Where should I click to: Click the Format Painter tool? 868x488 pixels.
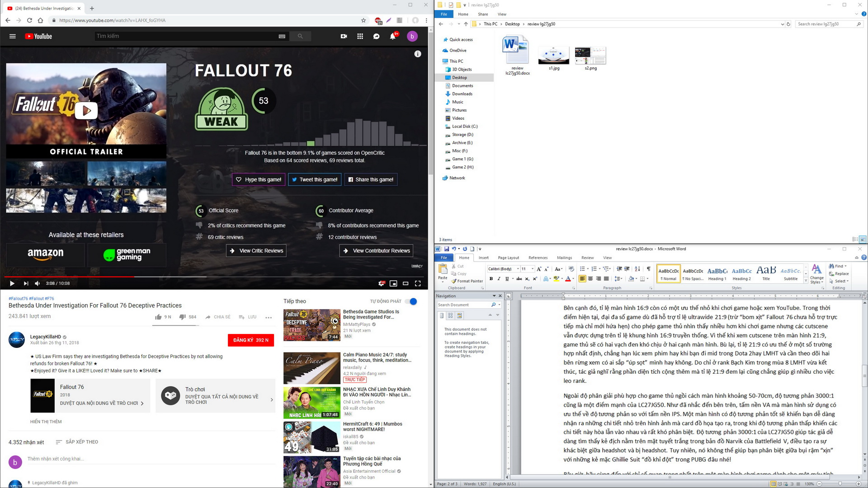click(467, 281)
